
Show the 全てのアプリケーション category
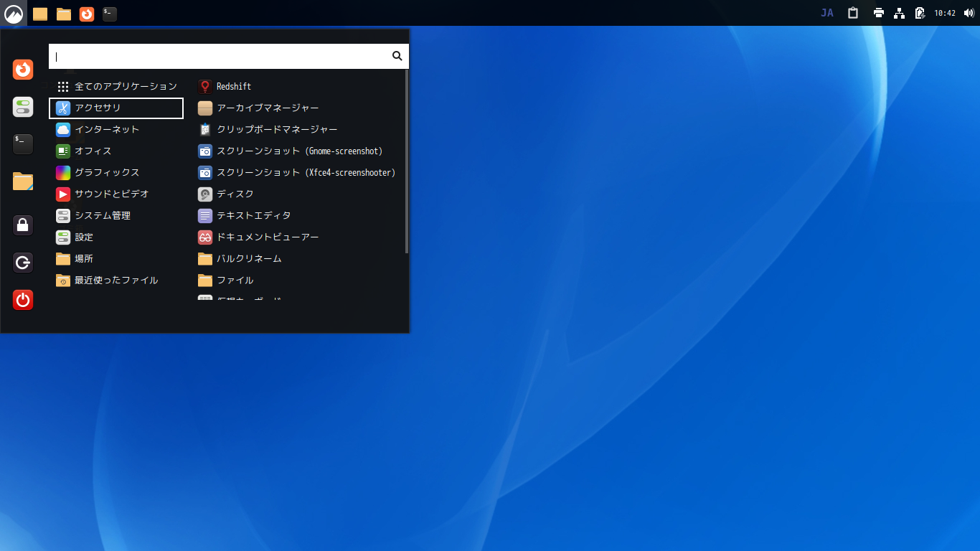pos(116,87)
